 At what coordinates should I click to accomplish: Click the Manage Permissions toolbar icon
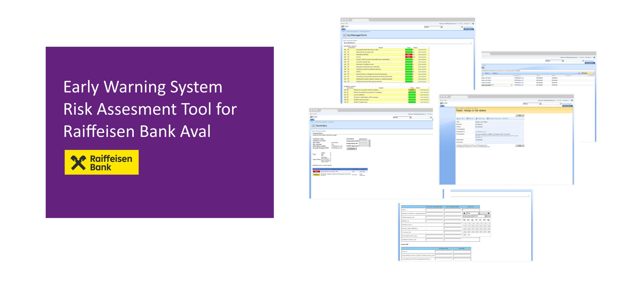pyautogui.click(x=487, y=118)
